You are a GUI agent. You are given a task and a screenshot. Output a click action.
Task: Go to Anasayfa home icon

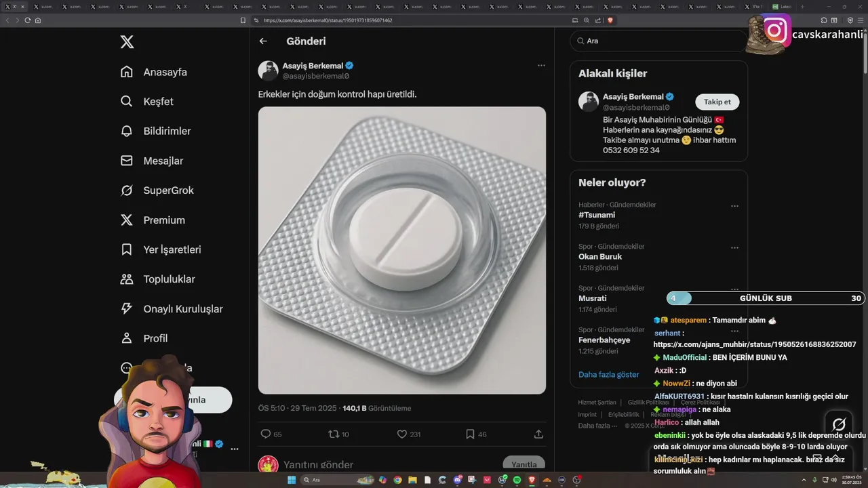point(126,72)
